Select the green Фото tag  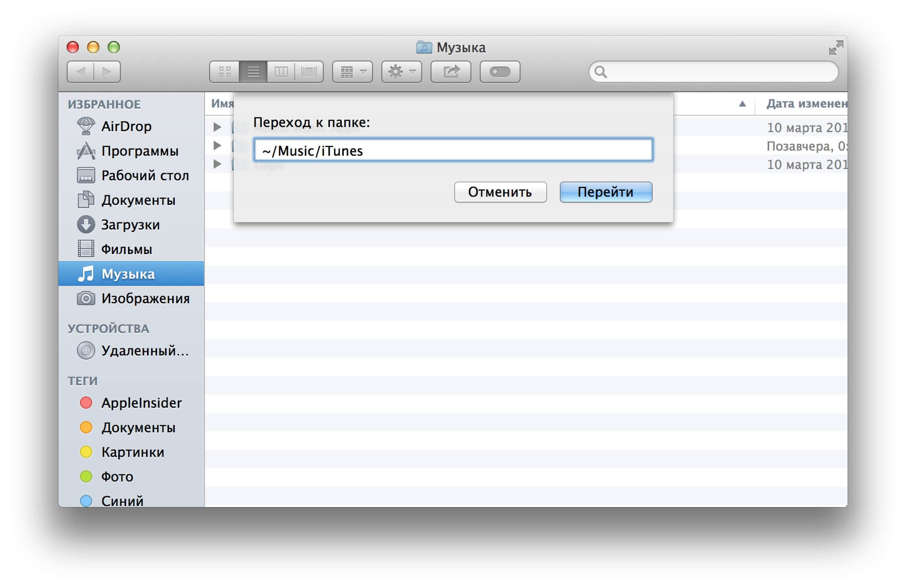pyautogui.click(x=131, y=476)
